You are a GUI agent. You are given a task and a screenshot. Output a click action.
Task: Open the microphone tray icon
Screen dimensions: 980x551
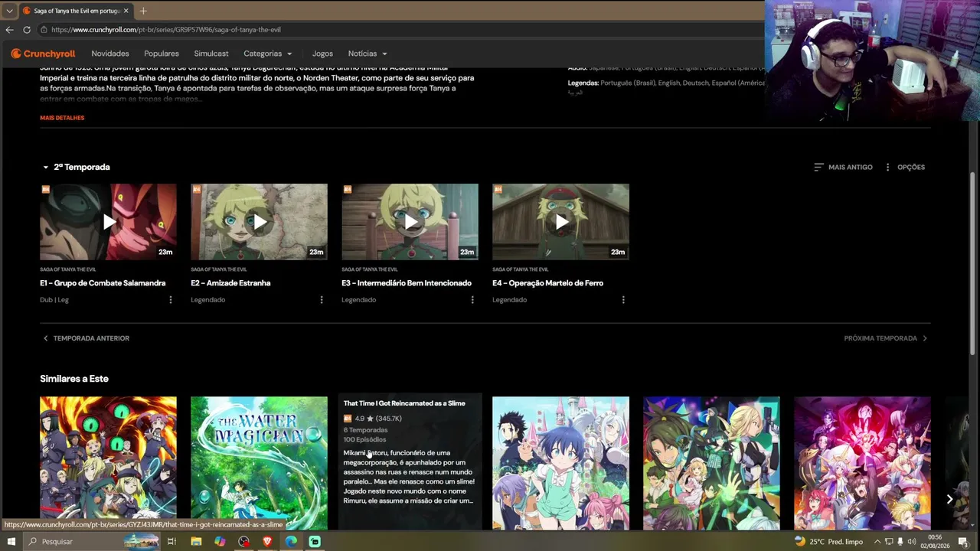click(x=900, y=542)
